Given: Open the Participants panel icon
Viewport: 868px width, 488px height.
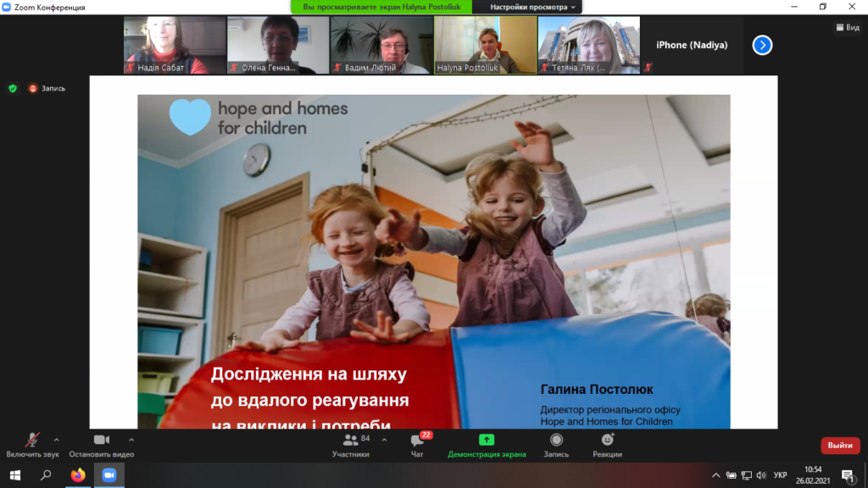Looking at the screenshot, I should (350, 441).
